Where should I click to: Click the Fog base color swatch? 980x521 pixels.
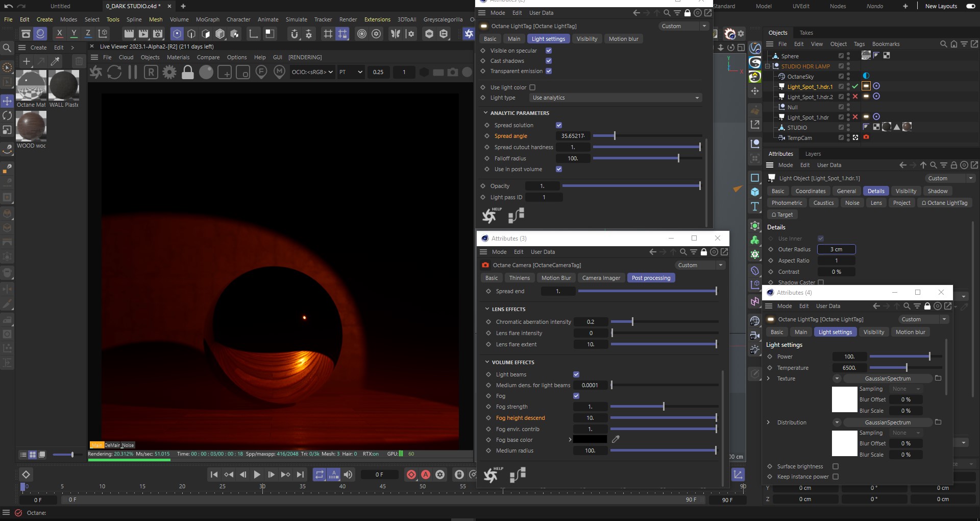[590, 439]
